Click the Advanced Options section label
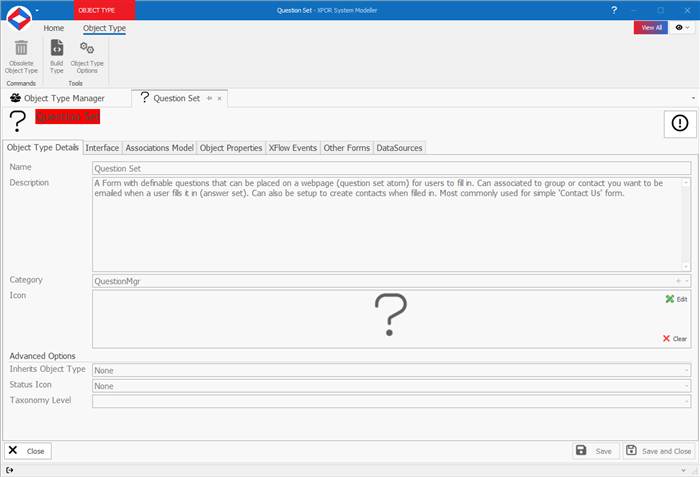This screenshot has width=700, height=477. point(42,356)
